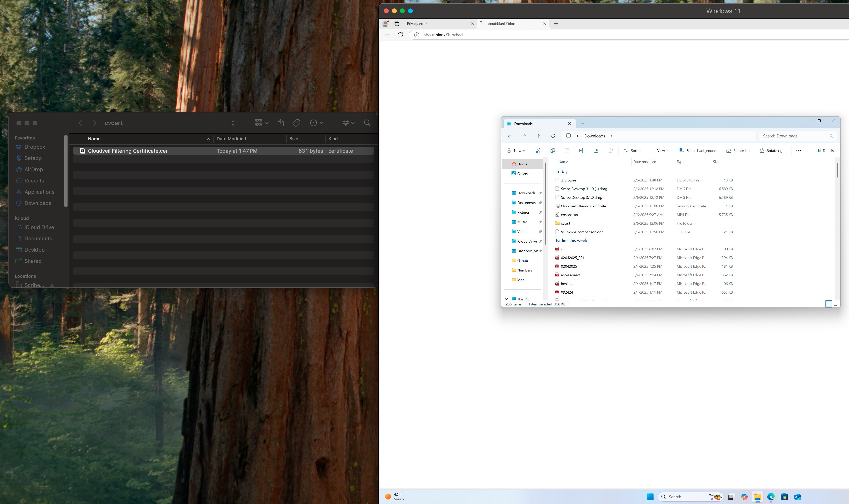Open New dropdown in Explorer toolbar
This screenshot has width=849, height=504.
click(x=516, y=151)
